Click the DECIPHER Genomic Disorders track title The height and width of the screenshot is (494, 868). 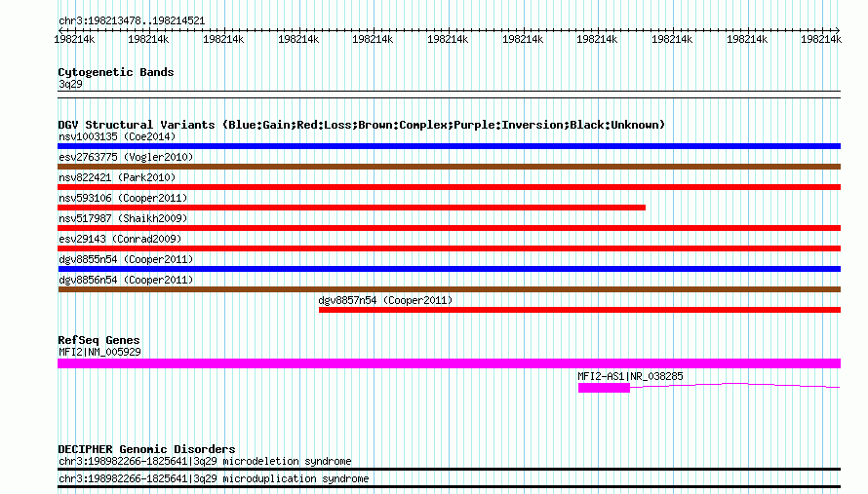[146, 449]
